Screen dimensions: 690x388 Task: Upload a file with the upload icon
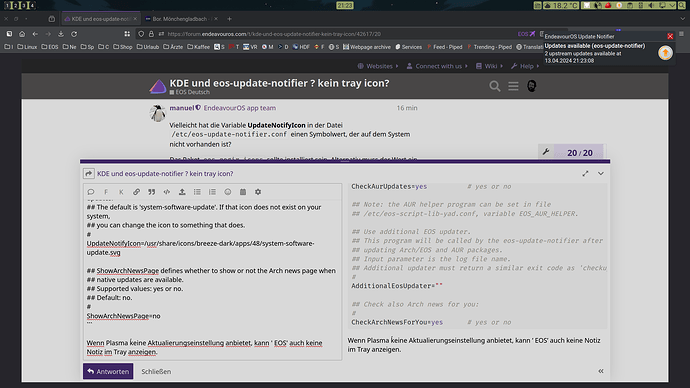(182, 192)
